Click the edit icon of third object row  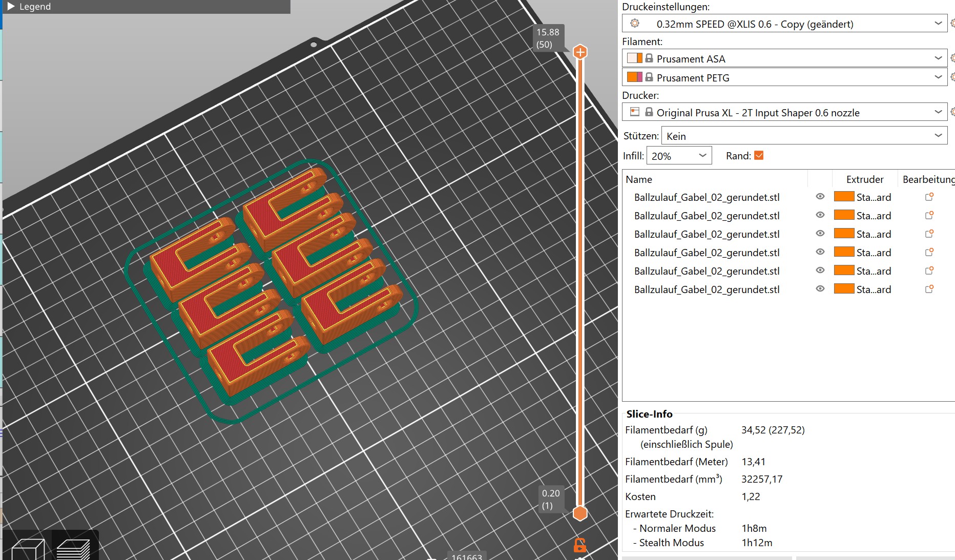click(x=929, y=234)
